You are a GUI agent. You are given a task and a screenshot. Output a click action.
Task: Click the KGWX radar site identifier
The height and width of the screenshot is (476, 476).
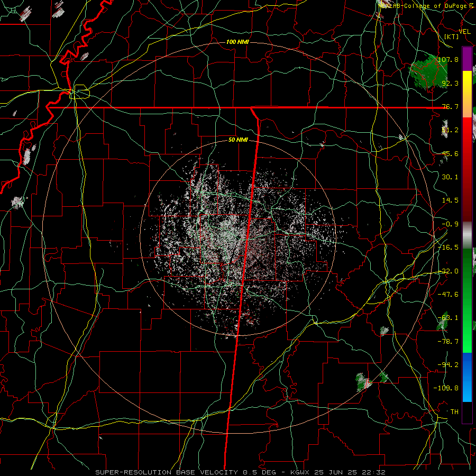click(x=299, y=472)
